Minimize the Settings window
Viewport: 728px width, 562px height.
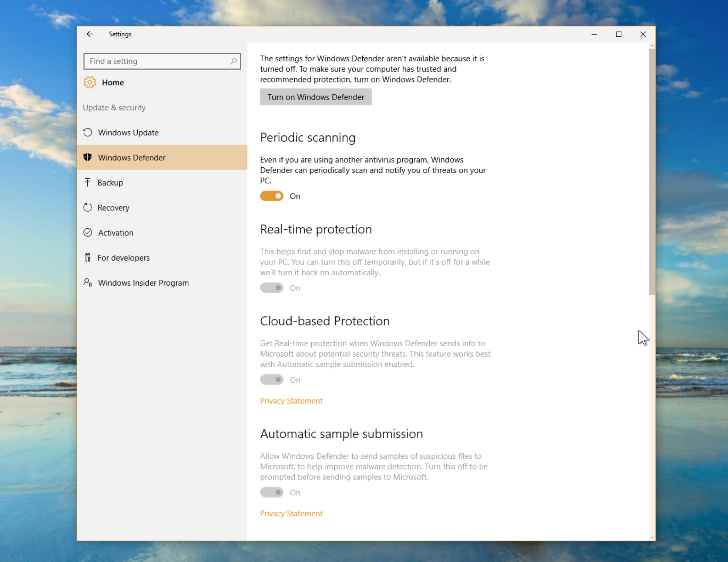(x=594, y=34)
